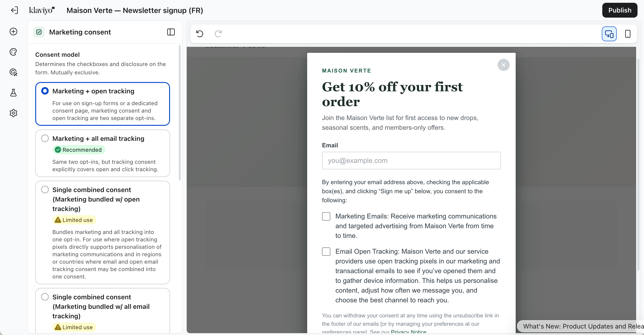644x335 pixels.
Task: Click the form title Maison Verte — Newsletter signup (FR)
Action: coord(135,10)
